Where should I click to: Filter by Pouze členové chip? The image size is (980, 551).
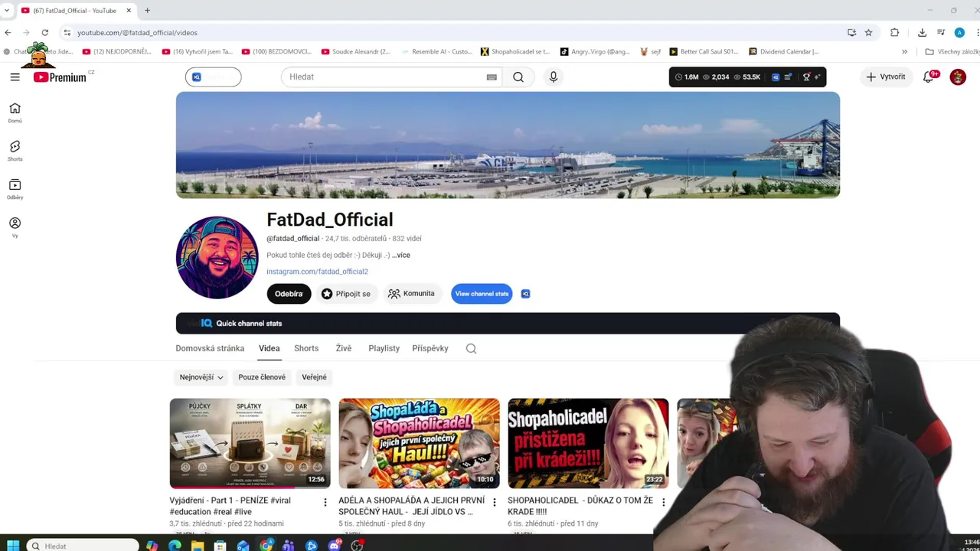pos(262,377)
